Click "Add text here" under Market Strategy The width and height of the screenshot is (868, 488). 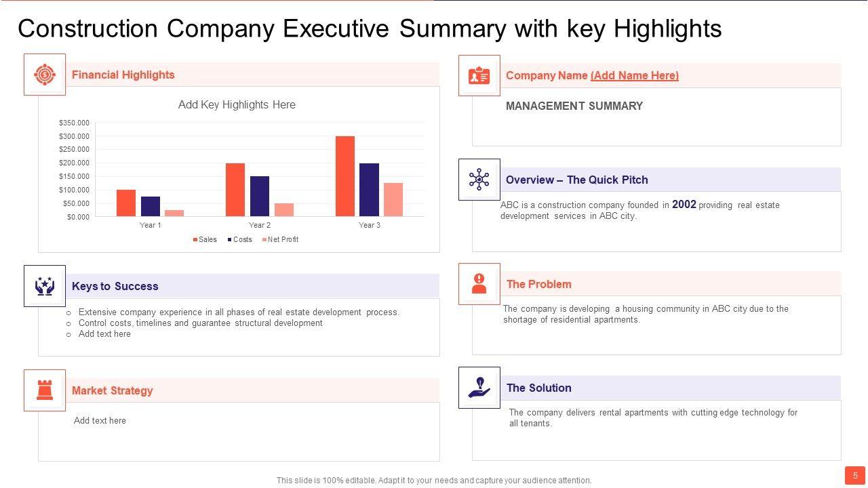[100, 421]
